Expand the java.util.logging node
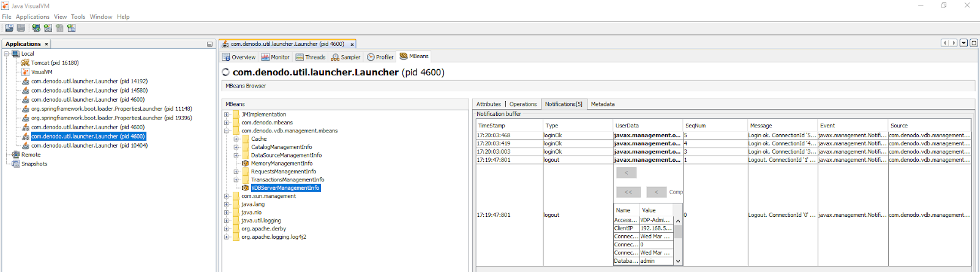Viewport: 980px width, 272px height. 226,221
